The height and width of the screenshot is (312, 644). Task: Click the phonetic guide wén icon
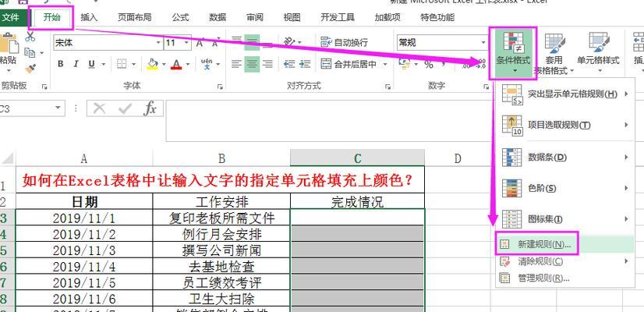pos(207,64)
